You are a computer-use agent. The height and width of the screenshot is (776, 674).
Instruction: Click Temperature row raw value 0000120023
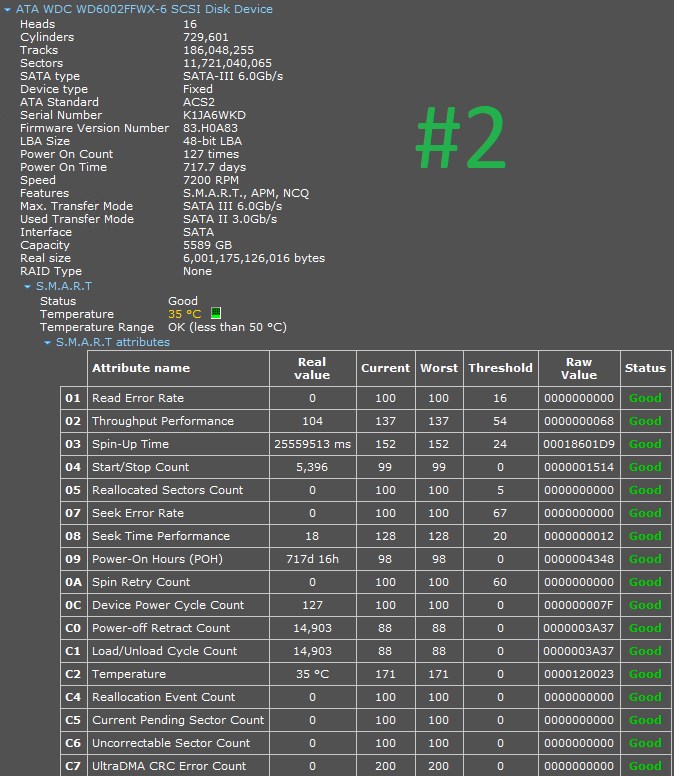coord(579,674)
